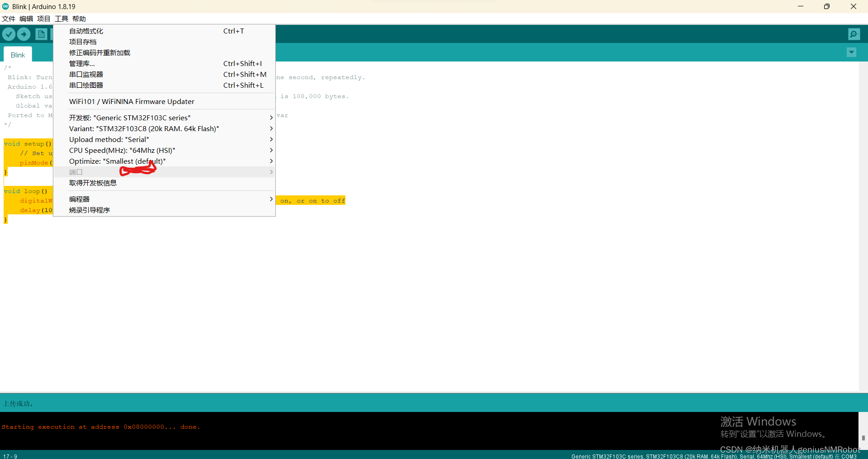
Task: Expand the CPU Speed 64Mhz submenu
Action: click(165, 151)
